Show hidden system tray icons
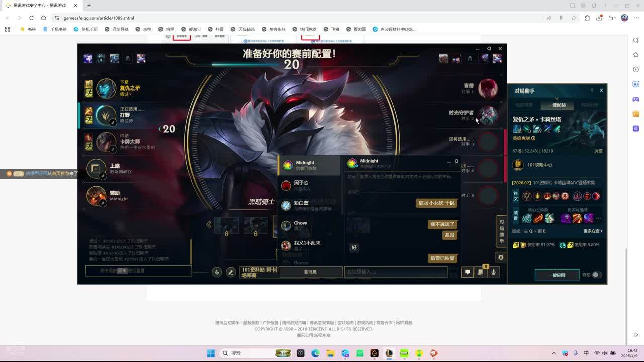This screenshot has height=362, width=644. [554, 353]
